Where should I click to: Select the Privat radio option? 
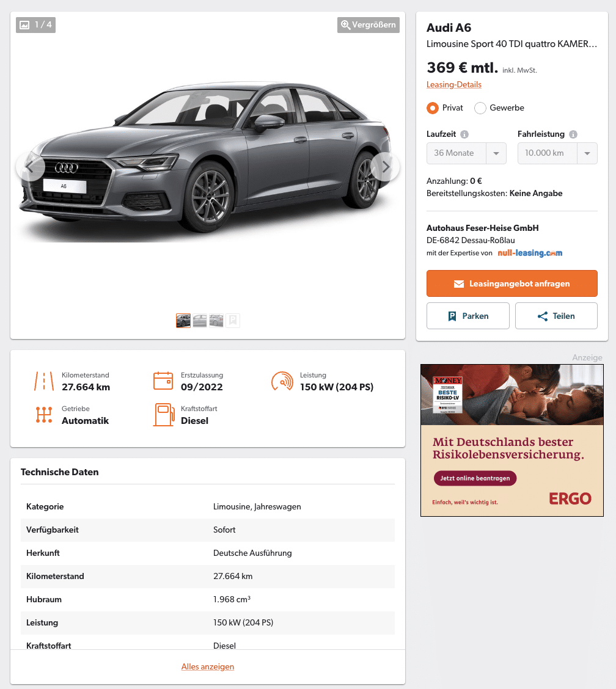(x=433, y=108)
